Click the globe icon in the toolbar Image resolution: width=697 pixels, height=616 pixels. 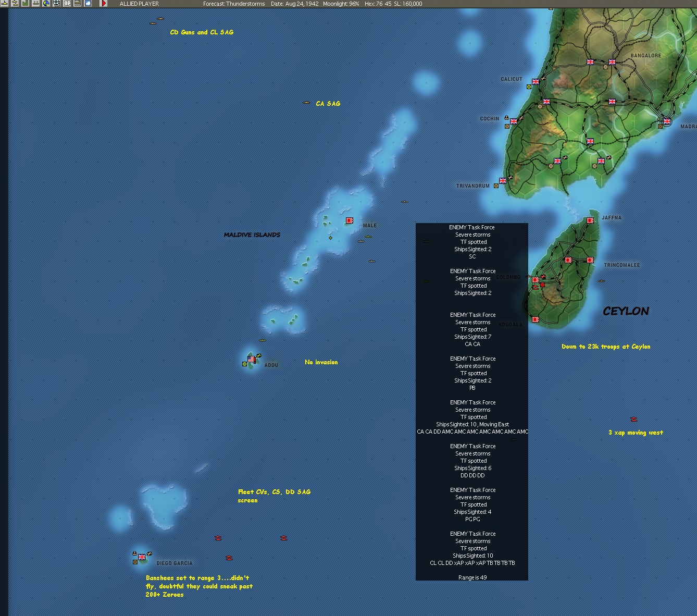point(46,4)
